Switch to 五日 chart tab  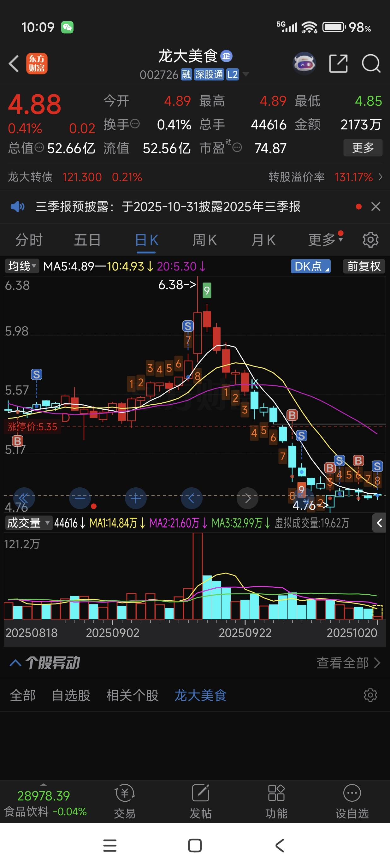[87, 240]
